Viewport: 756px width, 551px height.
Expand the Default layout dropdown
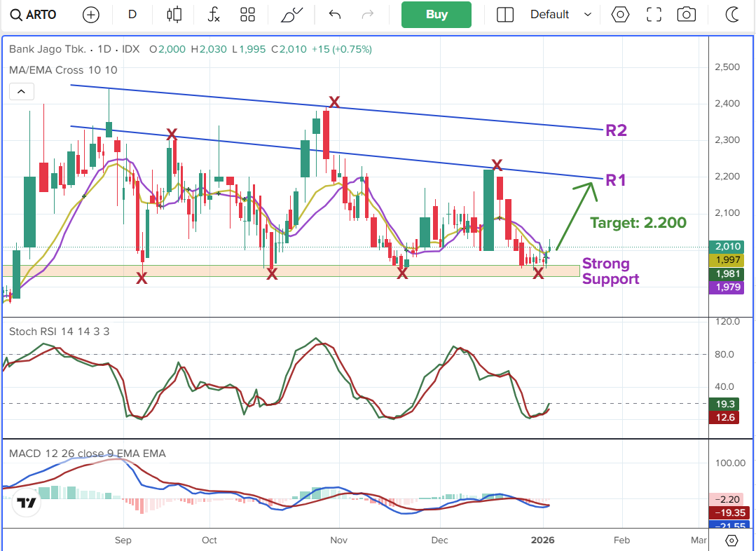561,15
